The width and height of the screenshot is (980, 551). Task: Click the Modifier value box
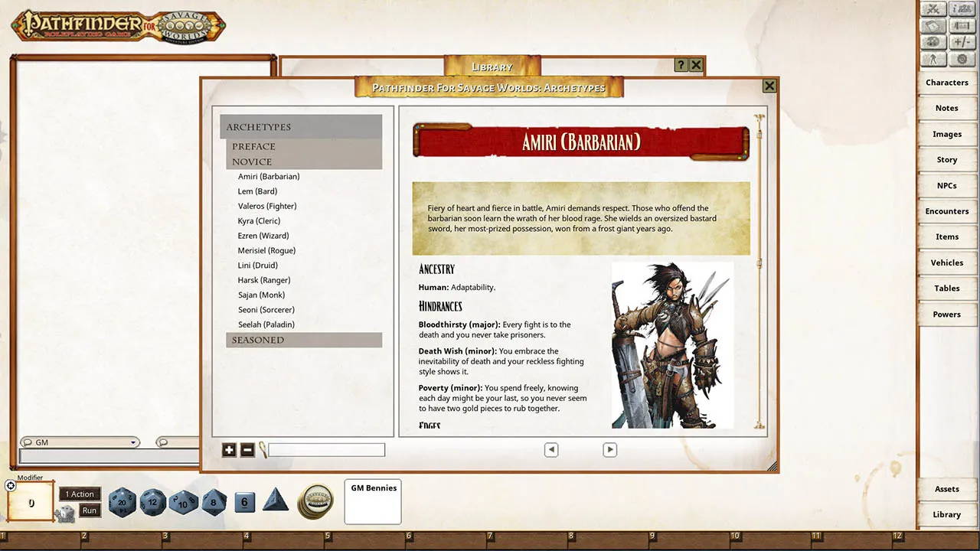pos(31,502)
